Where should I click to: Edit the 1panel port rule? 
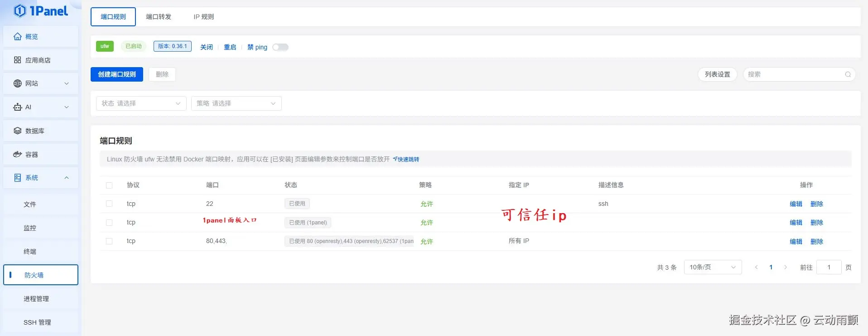coord(796,223)
